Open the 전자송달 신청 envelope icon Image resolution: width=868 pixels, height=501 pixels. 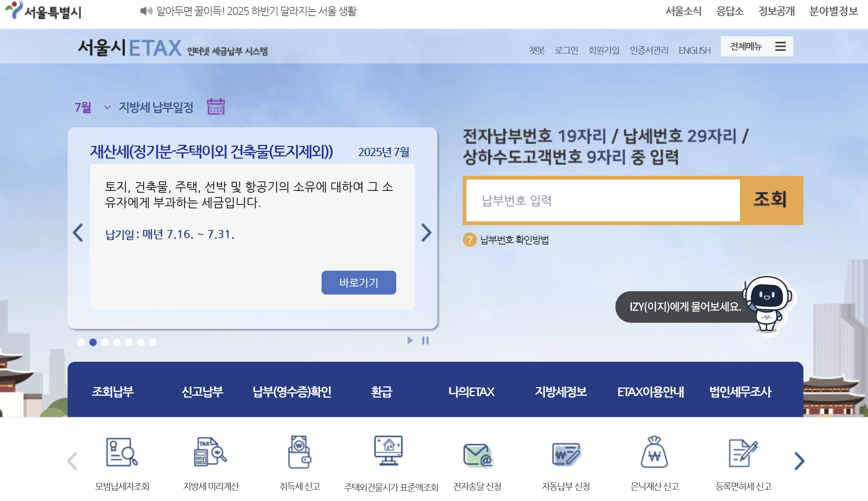click(x=478, y=455)
